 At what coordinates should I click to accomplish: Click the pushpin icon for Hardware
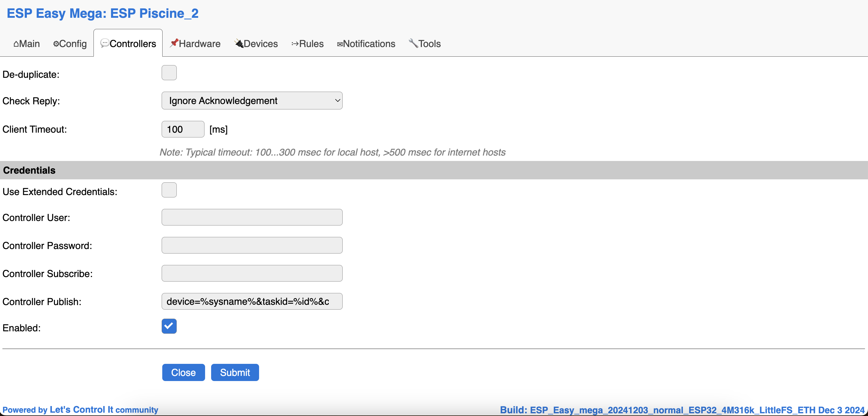174,43
